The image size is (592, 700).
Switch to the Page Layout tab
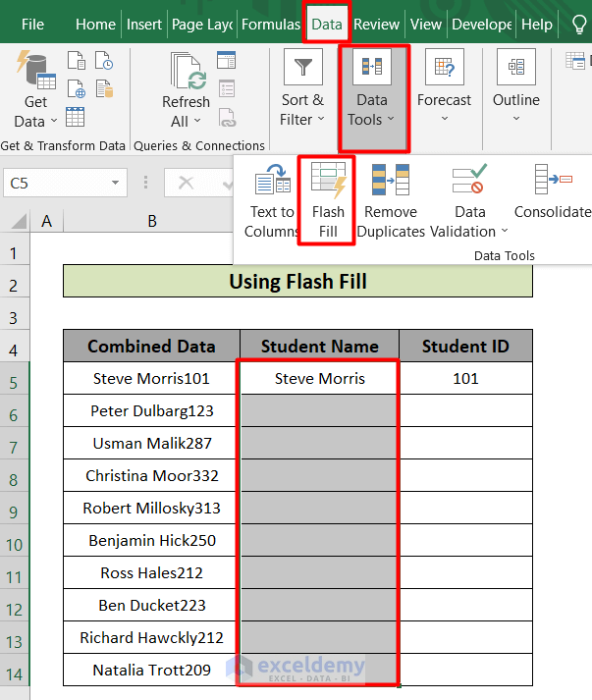202,25
